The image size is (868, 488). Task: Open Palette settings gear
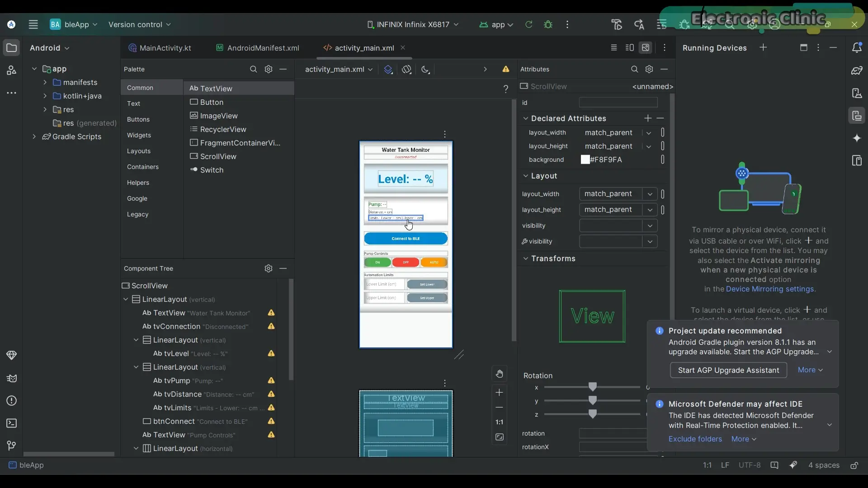click(x=269, y=69)
